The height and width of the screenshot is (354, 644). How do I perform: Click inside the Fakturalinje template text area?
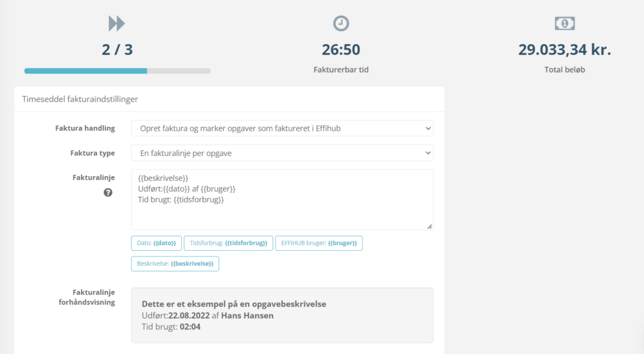(282, 199)
